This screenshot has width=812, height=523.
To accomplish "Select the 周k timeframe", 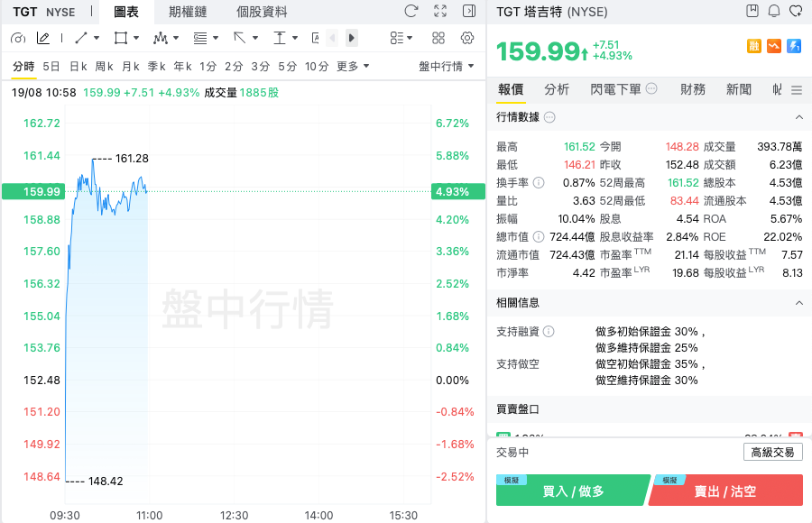I will [x=104, y=67].
